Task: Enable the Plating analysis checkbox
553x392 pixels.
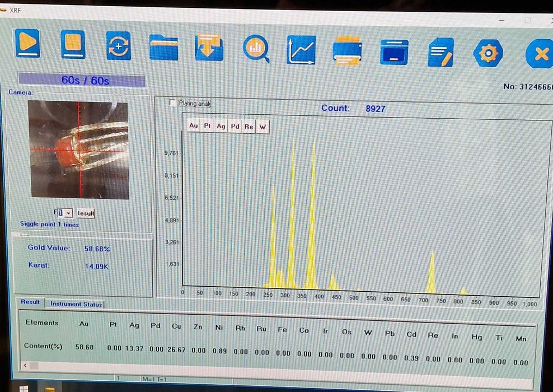Action: pyautogui.click(x=172, y=103)
